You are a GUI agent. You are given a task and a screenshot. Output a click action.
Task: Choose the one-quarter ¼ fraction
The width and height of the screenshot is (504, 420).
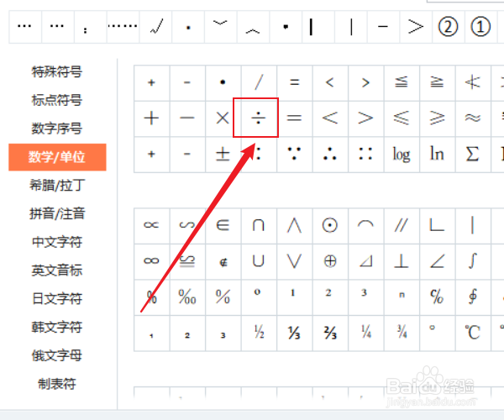365,333
